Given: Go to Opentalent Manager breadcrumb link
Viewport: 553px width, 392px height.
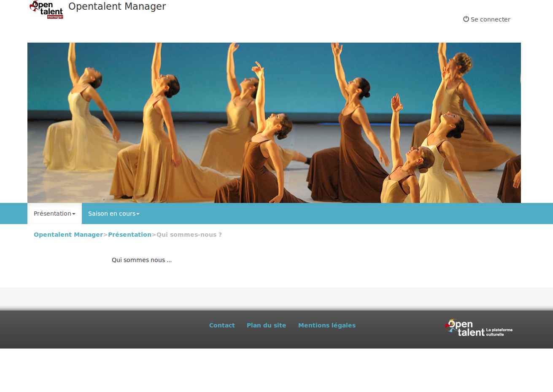Looking at the screenshot, I should pos(68,235).
